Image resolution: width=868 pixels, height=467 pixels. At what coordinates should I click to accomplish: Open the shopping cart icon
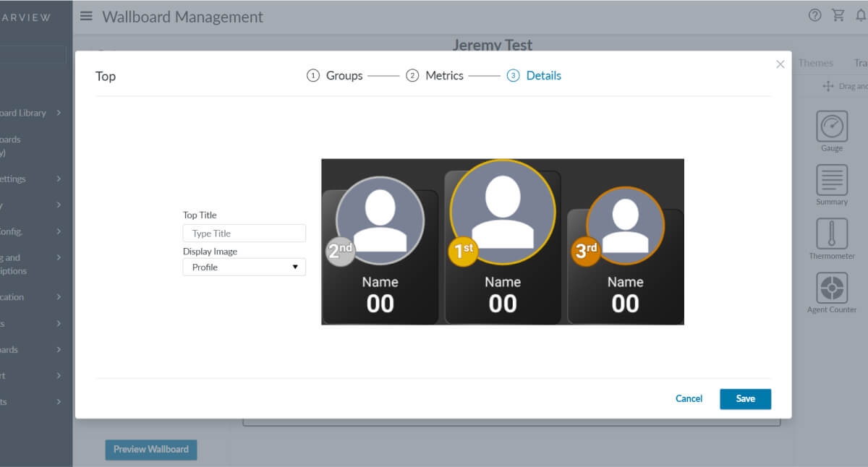(838, 15)
